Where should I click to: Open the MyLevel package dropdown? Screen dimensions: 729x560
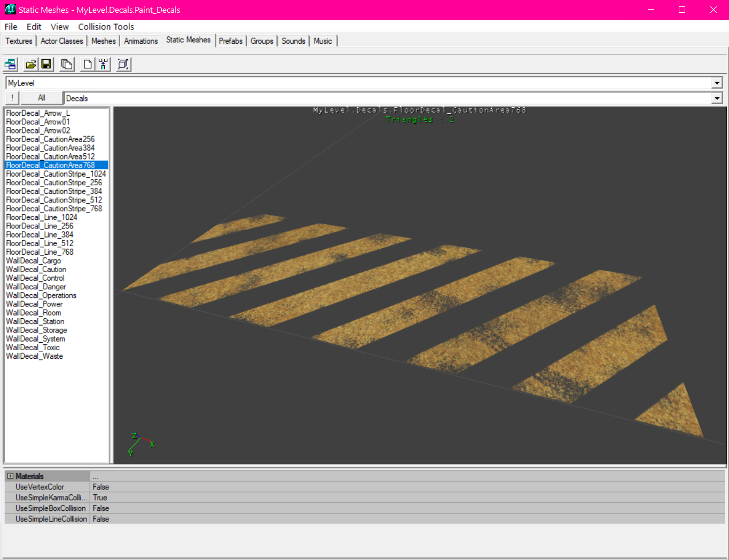[x=717, y=83]
